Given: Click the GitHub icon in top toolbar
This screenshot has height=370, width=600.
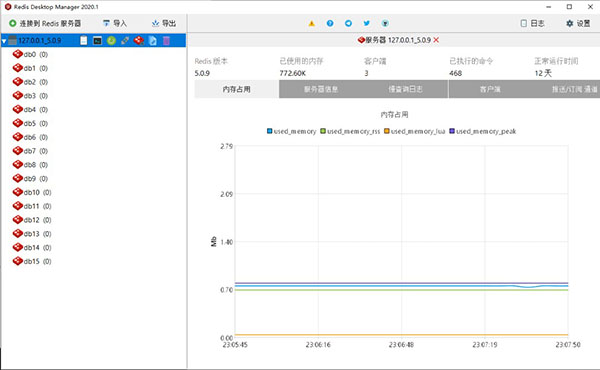Looking at the screenshot, I should coord(385,23).
